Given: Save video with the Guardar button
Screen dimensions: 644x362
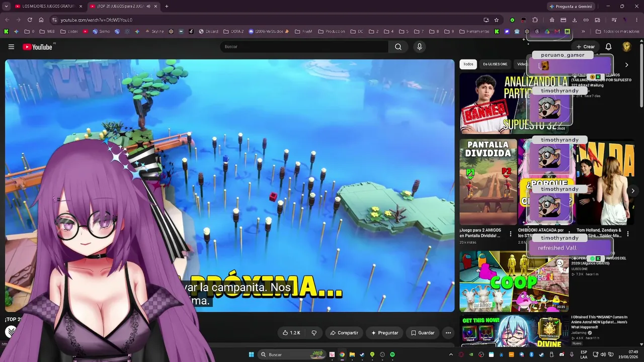Looking at the screenshot, I should (x=423, y=333).
